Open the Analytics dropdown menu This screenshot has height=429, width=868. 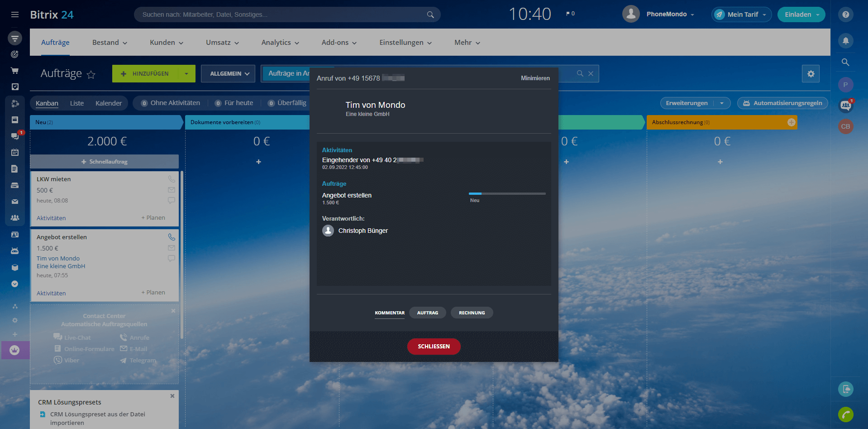[x=280, y=43]
